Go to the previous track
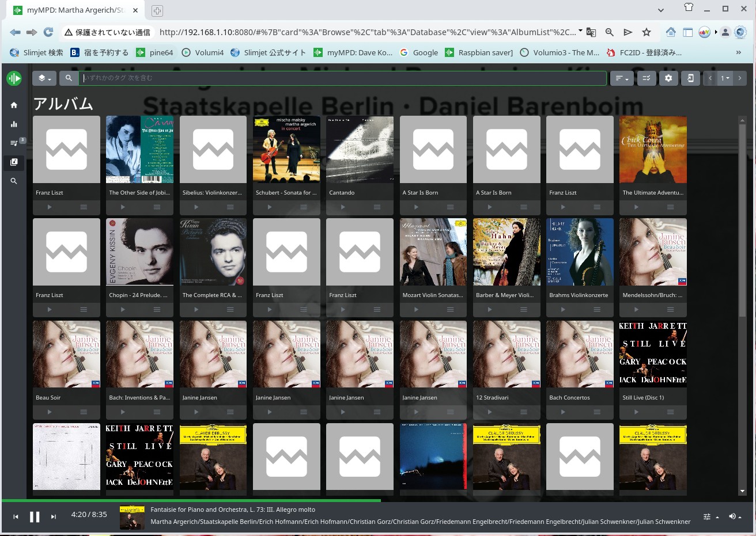The width and height of the screenshot is (756, 536). pyautogui.click(x=16, y=516)
